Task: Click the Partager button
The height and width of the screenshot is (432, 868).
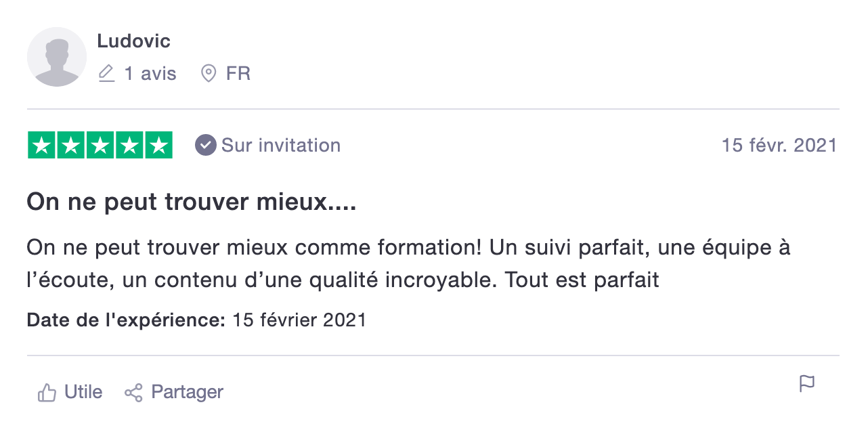Action: pos(174,392)
